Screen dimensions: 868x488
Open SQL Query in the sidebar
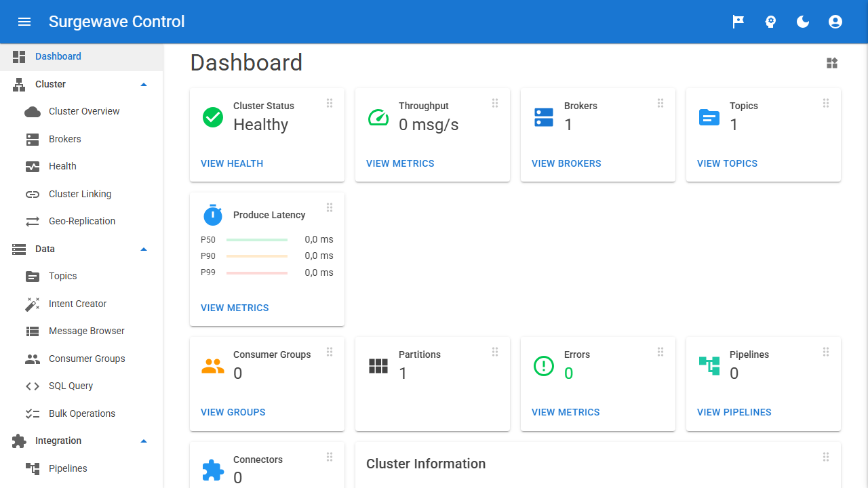pos(81,386)
